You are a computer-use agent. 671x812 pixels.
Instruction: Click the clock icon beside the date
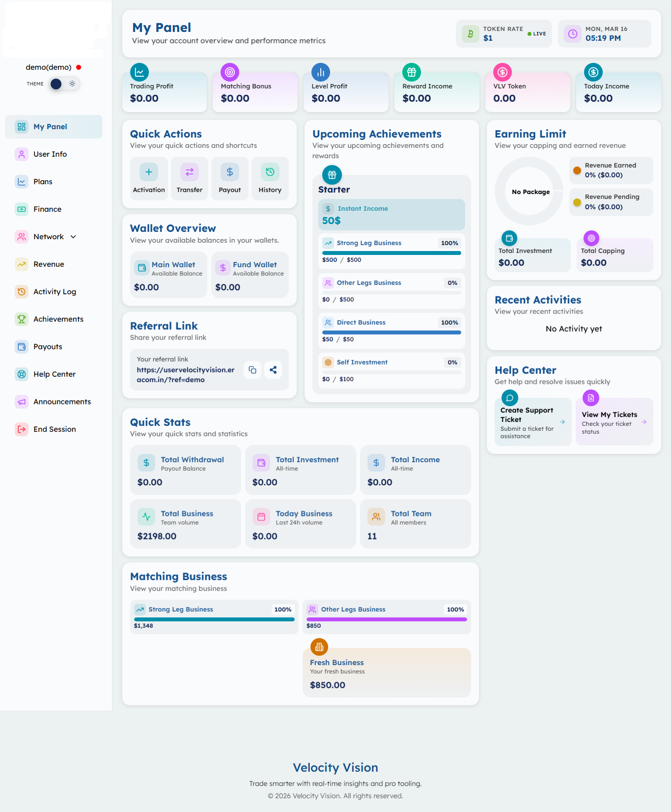point(573,34)
